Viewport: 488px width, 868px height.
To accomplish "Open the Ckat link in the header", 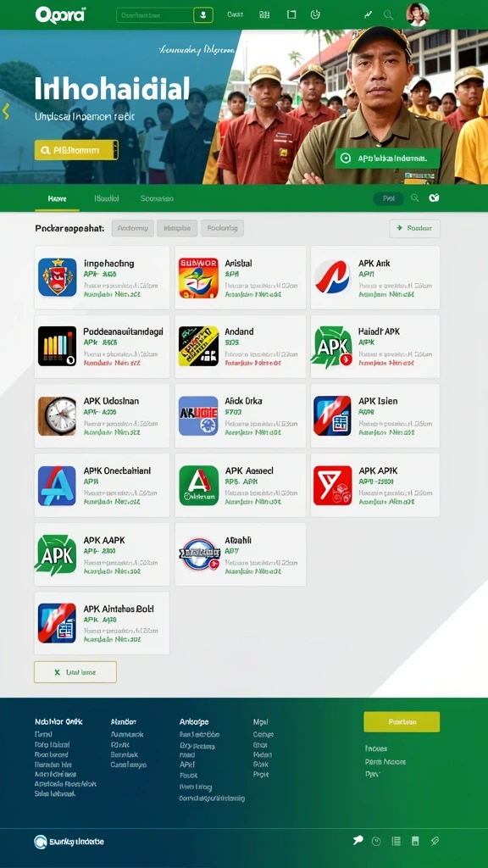I will tap(236, 15).
